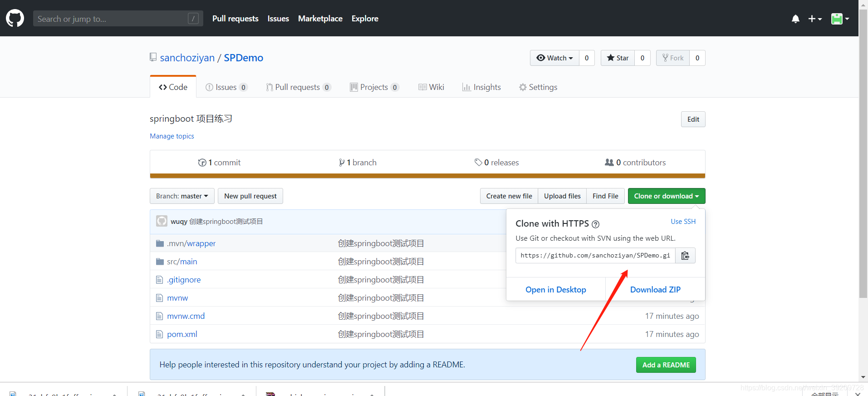Click New pull request button
This screenshot has height=396, width=868.
250,196
